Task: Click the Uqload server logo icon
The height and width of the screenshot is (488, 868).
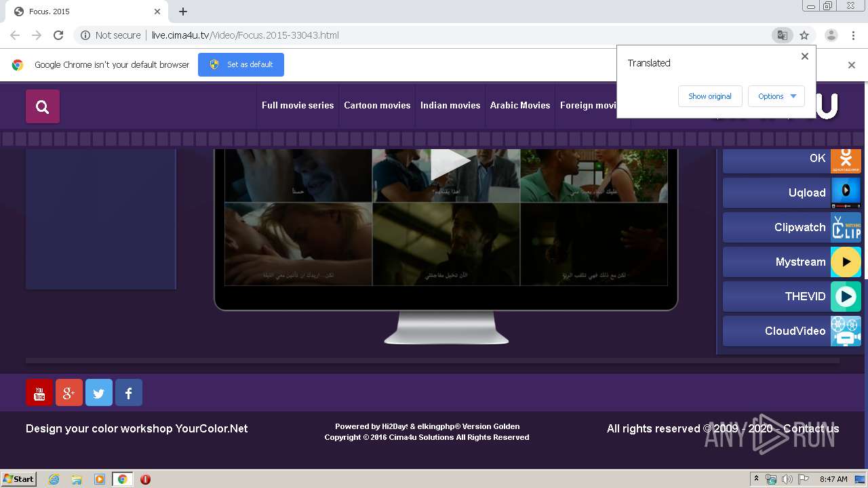Action: tap(846, 192)
